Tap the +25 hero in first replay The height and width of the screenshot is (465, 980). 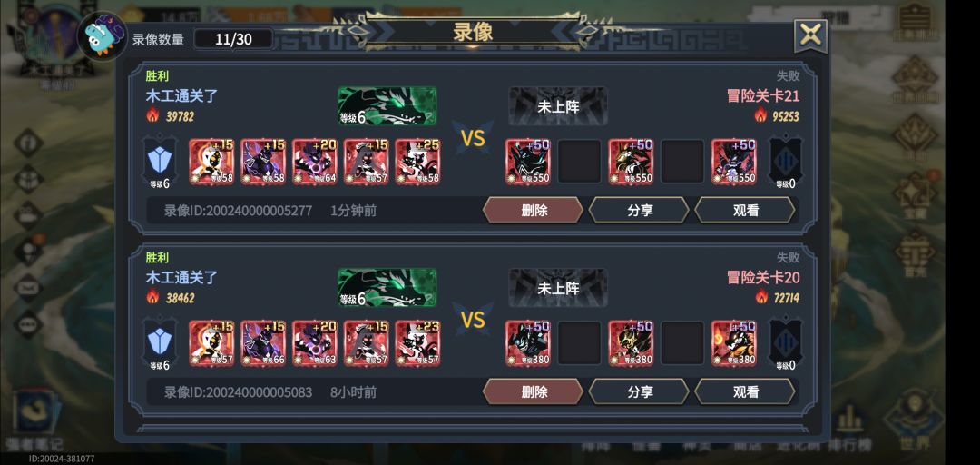pos(417,162)
